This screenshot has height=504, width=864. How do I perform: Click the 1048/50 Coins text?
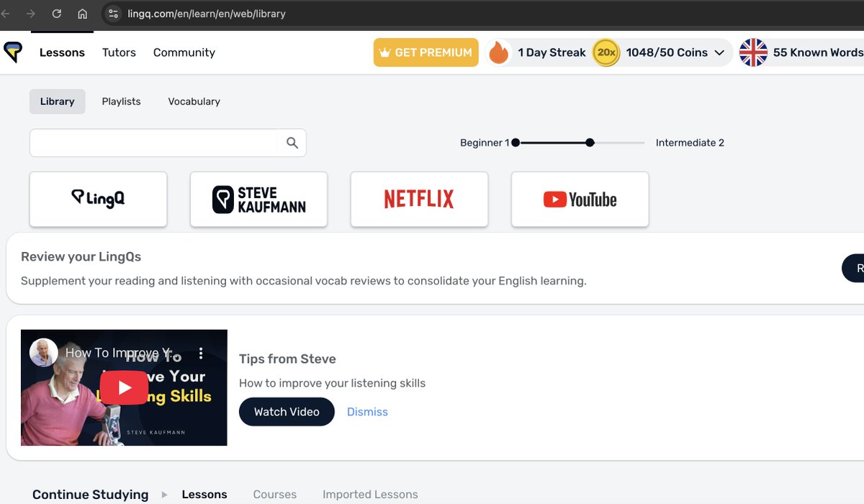point(667,53)
